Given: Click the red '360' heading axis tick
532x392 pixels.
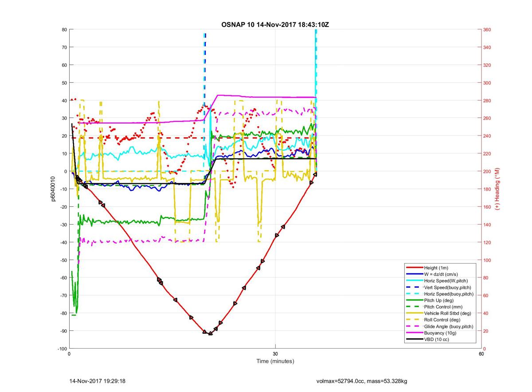Looking at the screenshot, I should click(488, 30).
